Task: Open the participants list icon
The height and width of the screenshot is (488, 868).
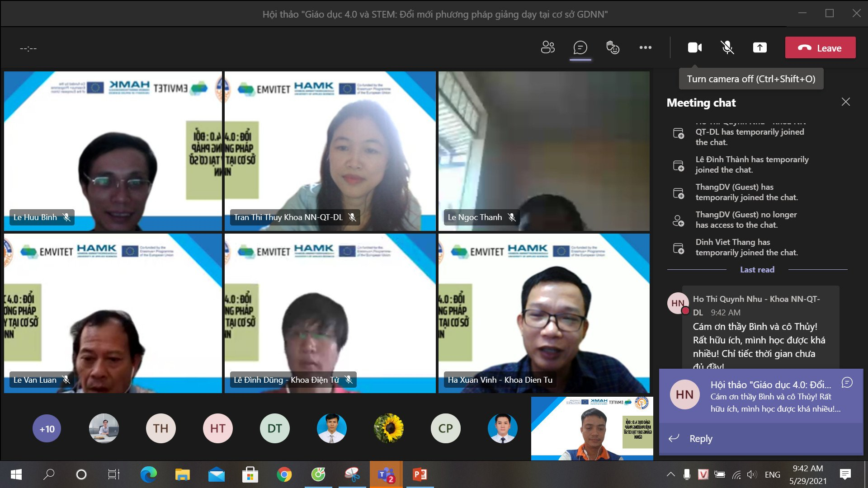Action: (x=547, y=47)
